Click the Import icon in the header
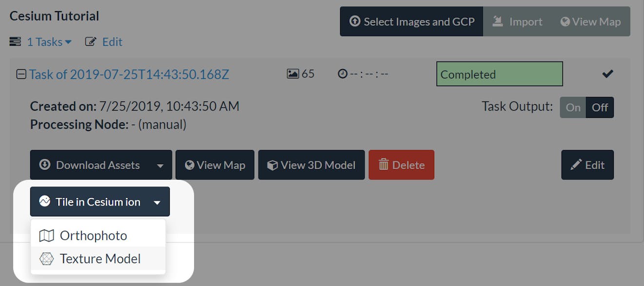This screenshot has width=644, height=286. [x=498, y=21]
